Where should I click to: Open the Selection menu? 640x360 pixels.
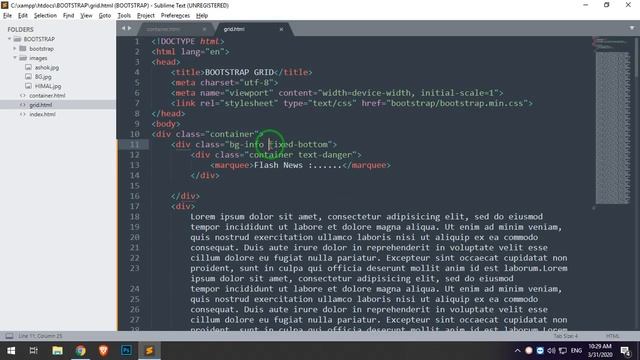tap(45, 16)
